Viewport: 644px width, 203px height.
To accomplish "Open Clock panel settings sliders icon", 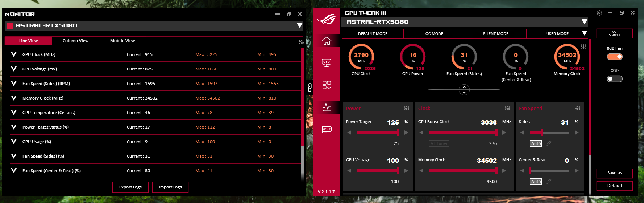I will click(507, 108).
